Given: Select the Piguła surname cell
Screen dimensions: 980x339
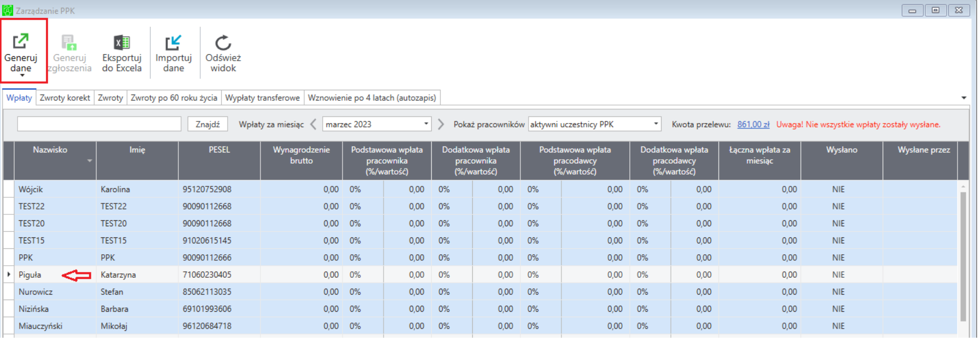Looking at the screenshot, I should (55, 274).
